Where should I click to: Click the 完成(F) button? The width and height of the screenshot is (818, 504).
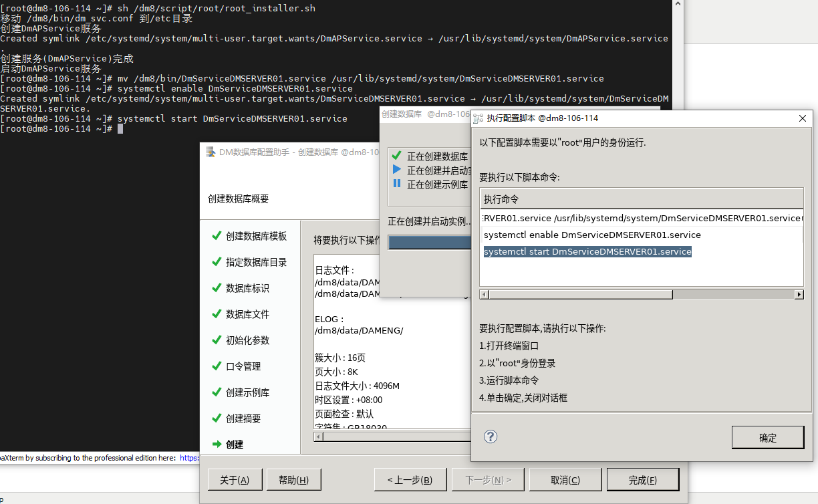[642, 479]
